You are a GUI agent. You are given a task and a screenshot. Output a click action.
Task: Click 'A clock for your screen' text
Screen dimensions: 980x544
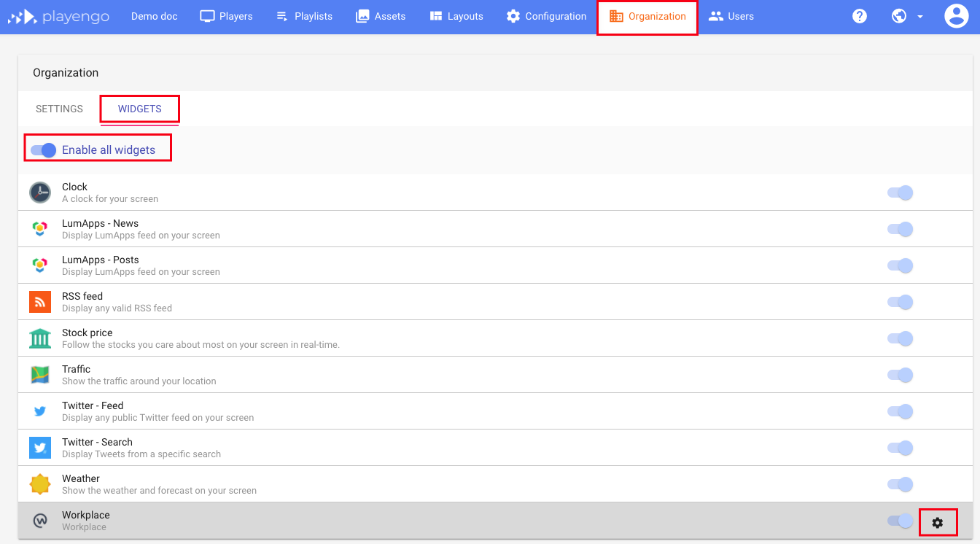coord(110,199)
